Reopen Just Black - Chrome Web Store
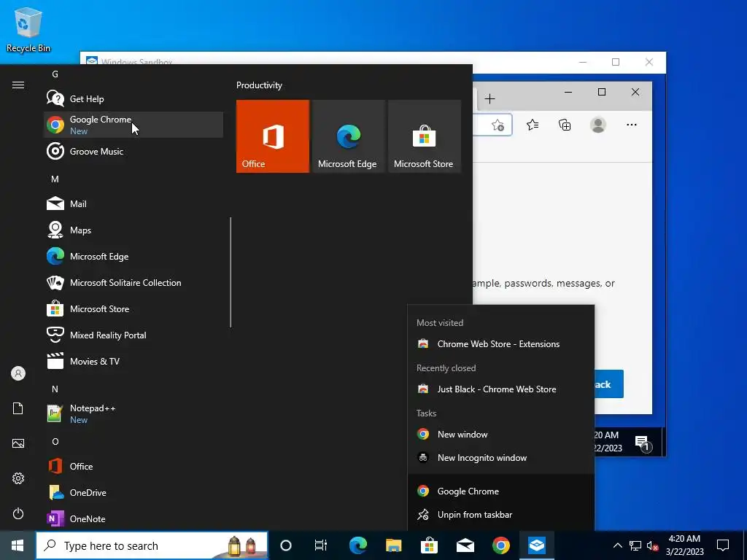 click(501, 389)
